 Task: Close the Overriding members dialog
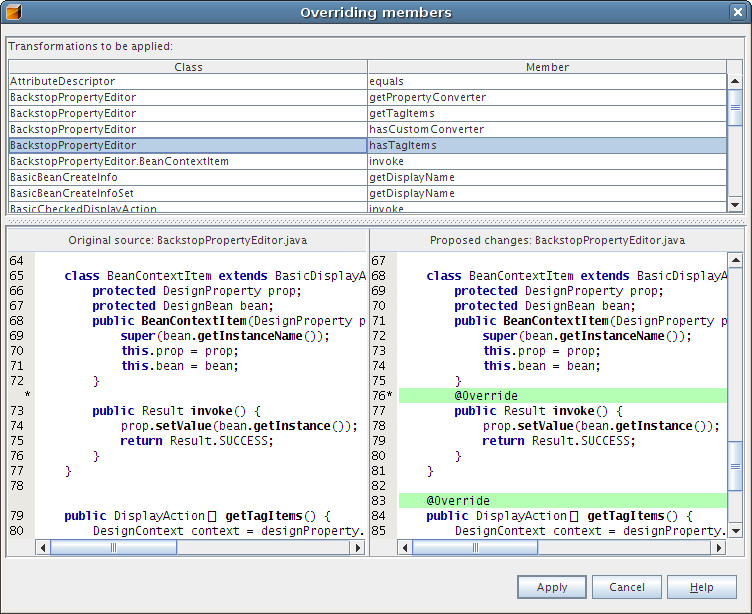737,12
